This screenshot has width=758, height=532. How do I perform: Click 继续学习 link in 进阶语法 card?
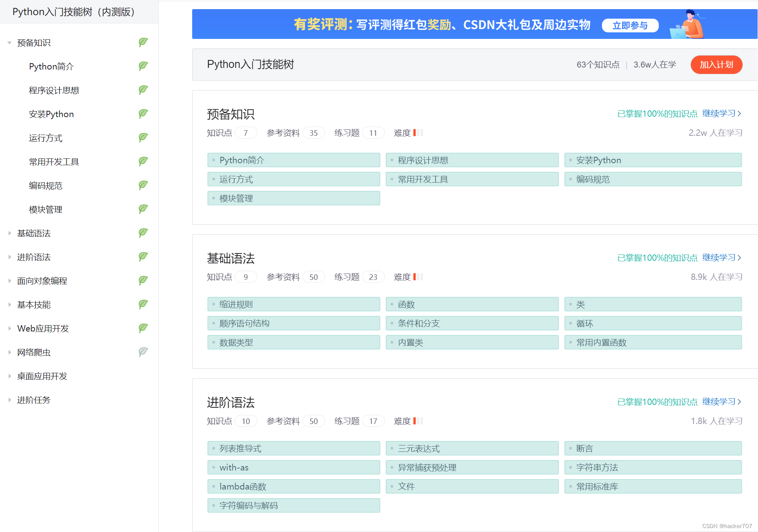click(x=722, y=402)
